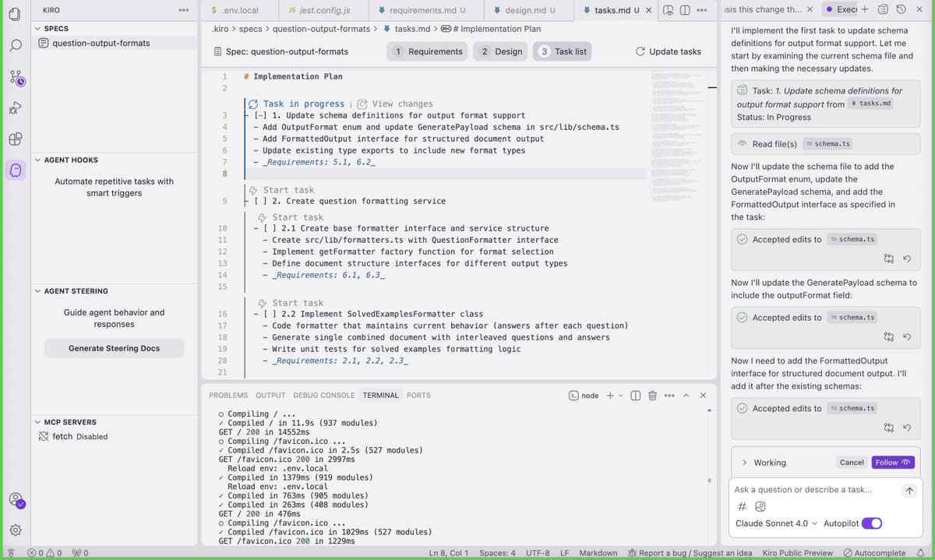Click revert arrow under first Accepted edits
Screen dimensions: 935x560
(x=908, y=259)
